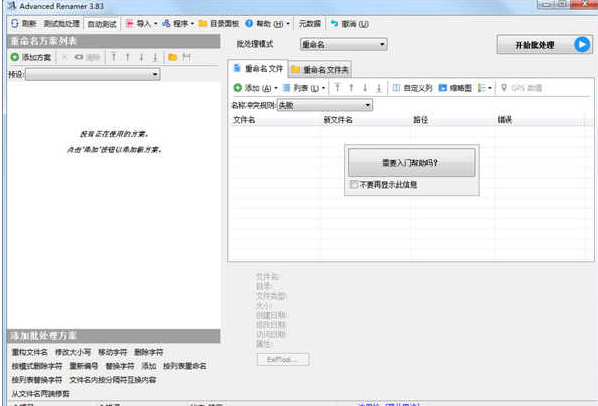Image resolution: width=598 pixels, height=406 pixels.
Task: Add the Replace (替换字符) method
Action: pyautogui.click(x=120, y=366)
